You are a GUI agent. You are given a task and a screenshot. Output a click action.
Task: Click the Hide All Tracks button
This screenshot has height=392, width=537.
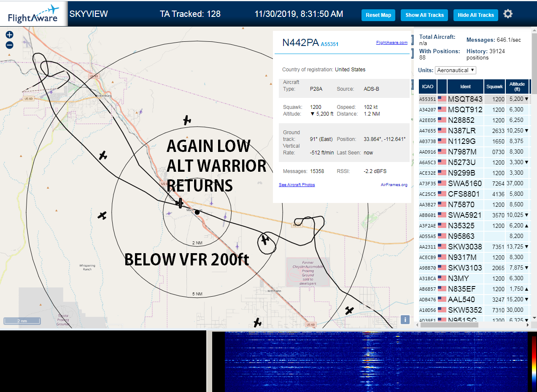[476, 15]
